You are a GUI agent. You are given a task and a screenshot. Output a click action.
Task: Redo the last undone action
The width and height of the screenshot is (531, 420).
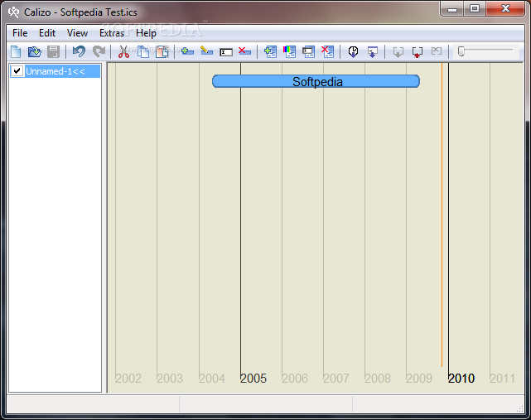(x=99, y=51)
